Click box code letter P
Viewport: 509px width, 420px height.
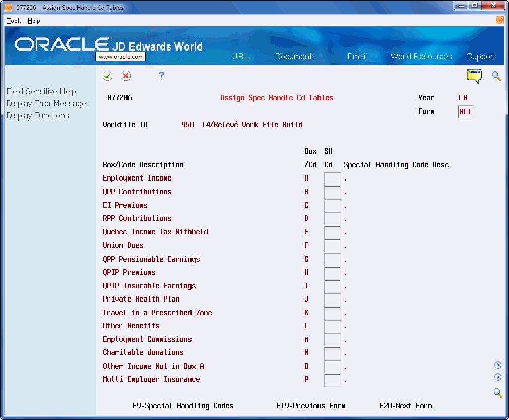pos(306,379)
